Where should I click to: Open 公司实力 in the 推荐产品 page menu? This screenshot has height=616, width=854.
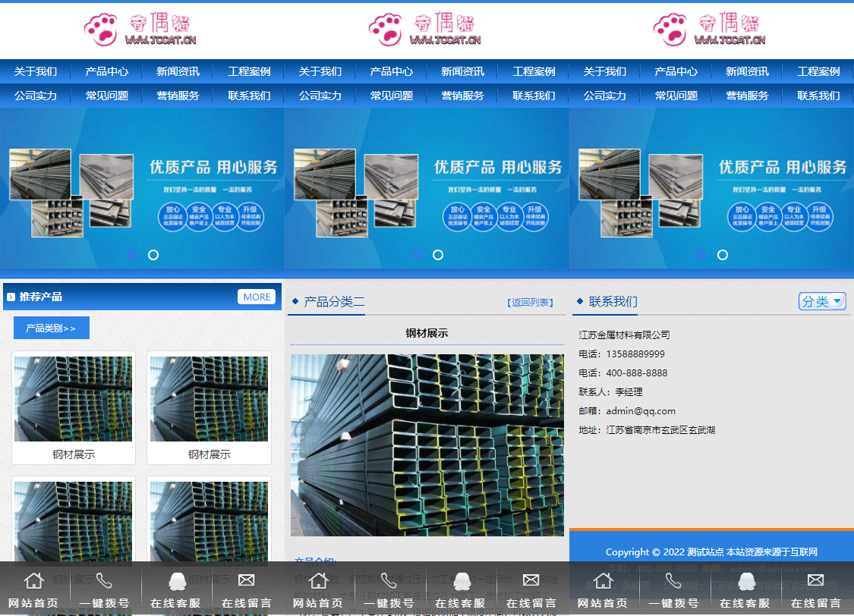click(36, 96)
